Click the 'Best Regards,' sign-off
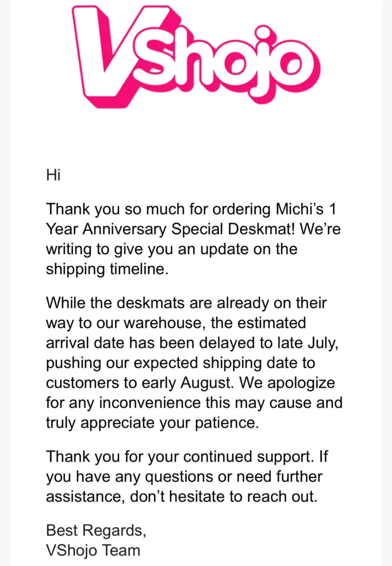 (96, 530)
